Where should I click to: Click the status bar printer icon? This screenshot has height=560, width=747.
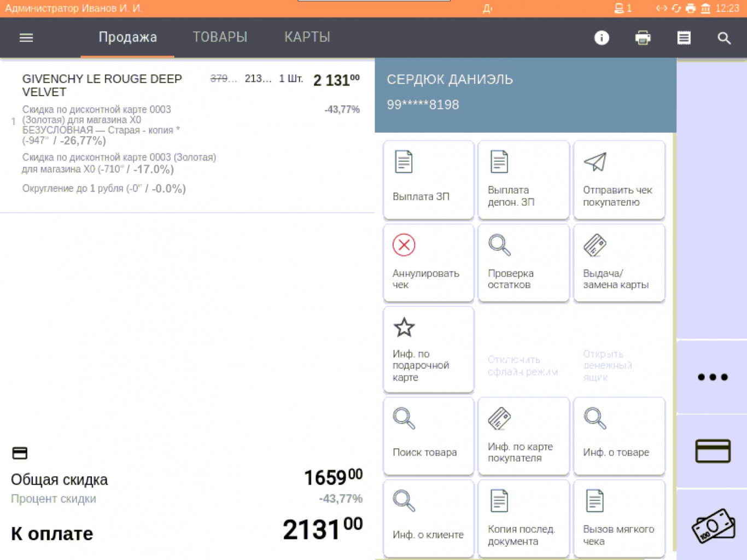(691, 8)
